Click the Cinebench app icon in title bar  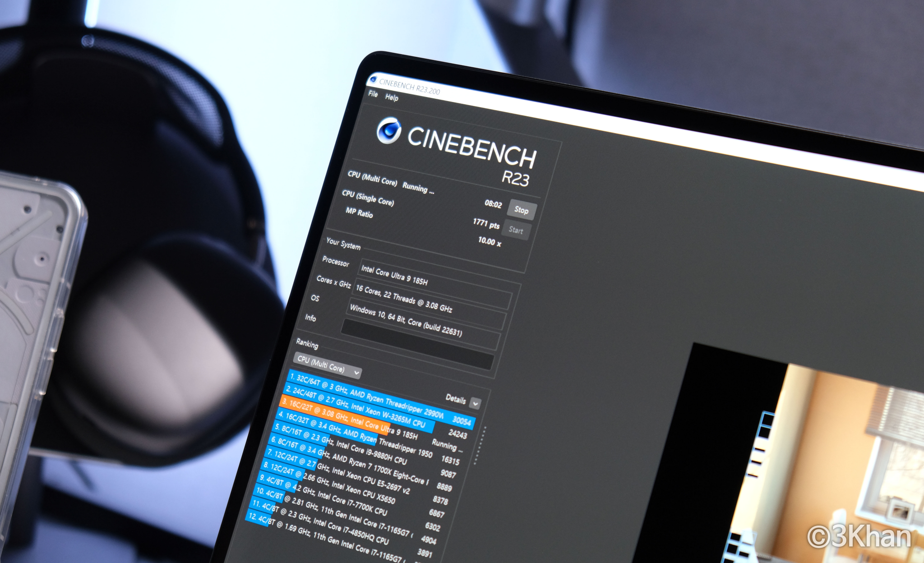point(373,80)
